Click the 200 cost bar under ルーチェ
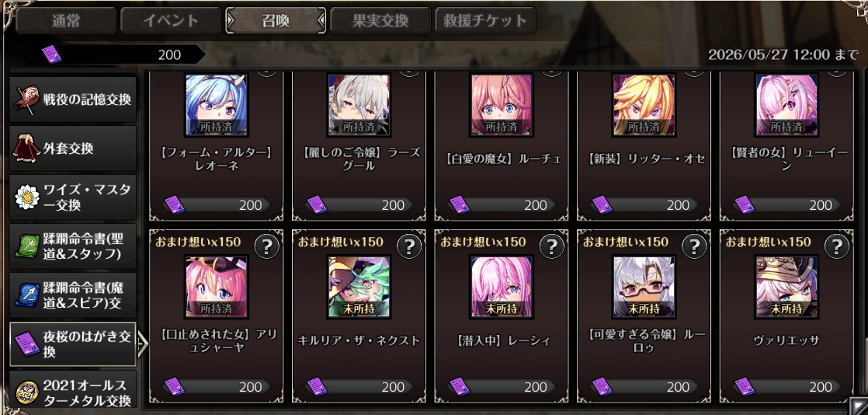The width and height of the screenshot is (868, 415). (501, 205)
